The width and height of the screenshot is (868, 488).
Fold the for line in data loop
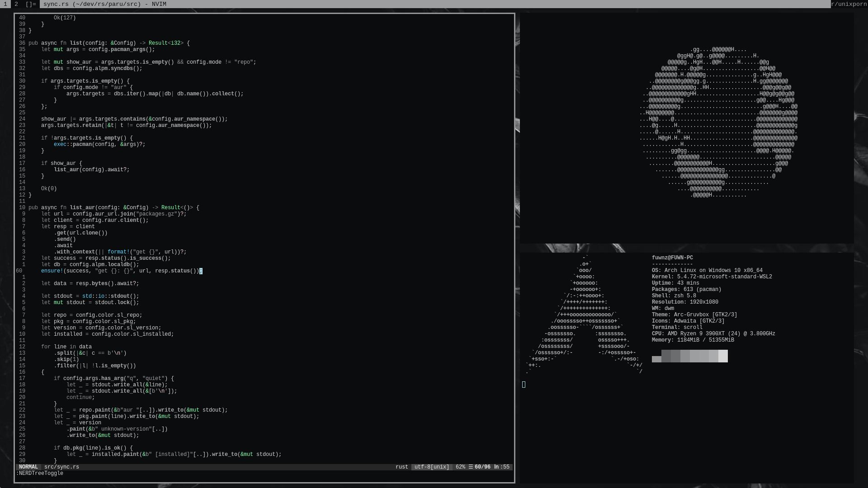pos(66,347)
